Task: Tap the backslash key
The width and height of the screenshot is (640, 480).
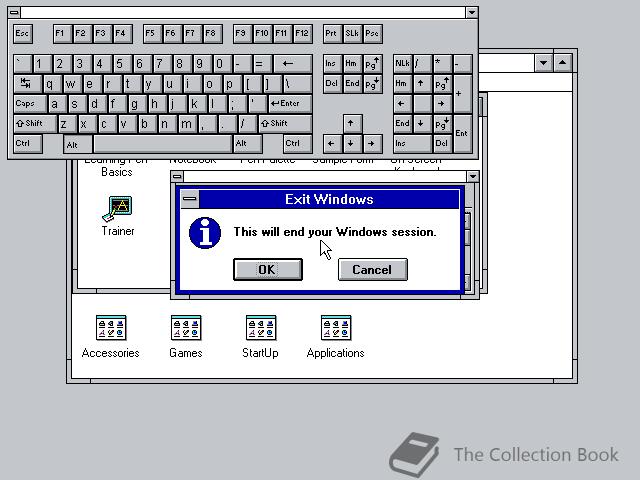Action: 298,84
